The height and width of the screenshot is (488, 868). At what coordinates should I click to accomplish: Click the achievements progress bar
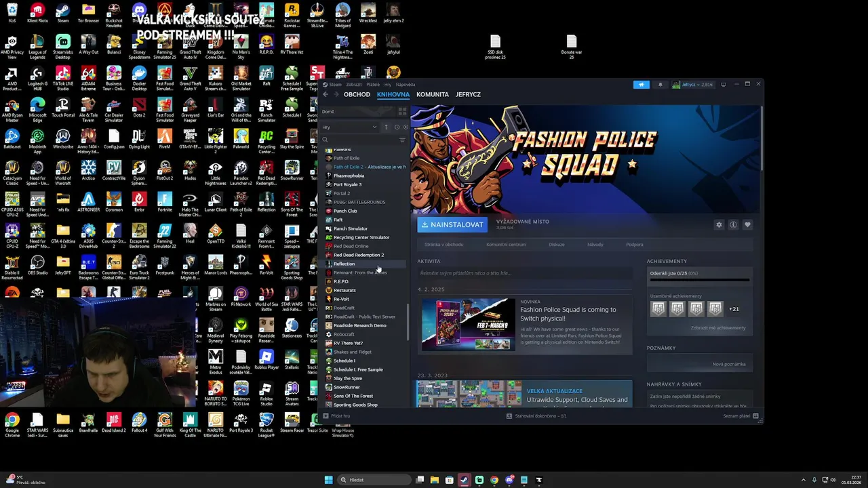point(700,280)
